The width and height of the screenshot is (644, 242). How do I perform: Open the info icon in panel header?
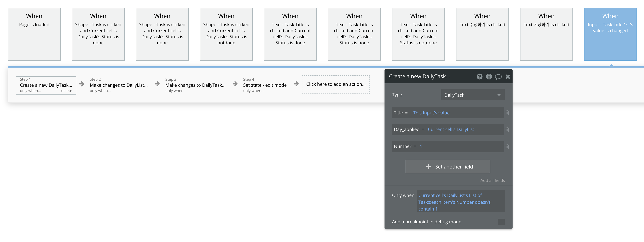489,77
